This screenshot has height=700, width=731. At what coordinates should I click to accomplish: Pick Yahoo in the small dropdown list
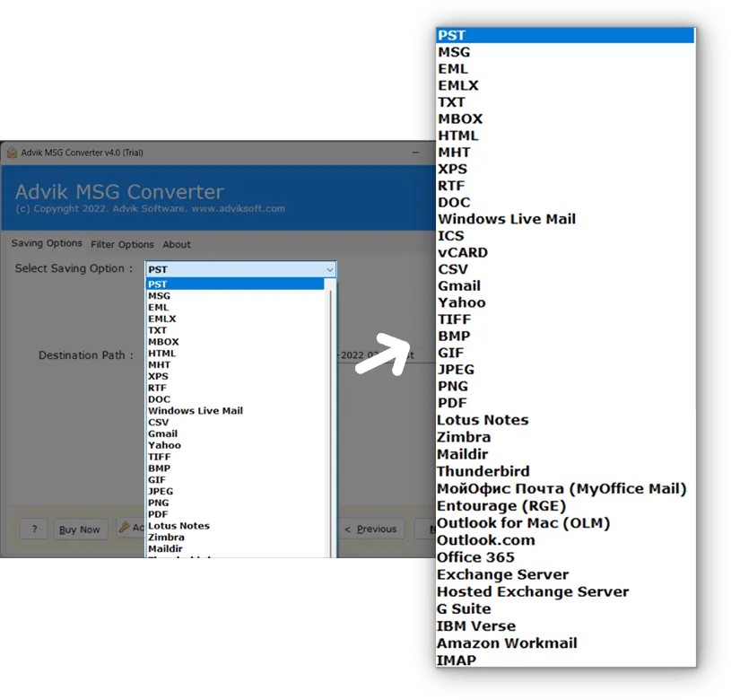(x=164, y=445)
